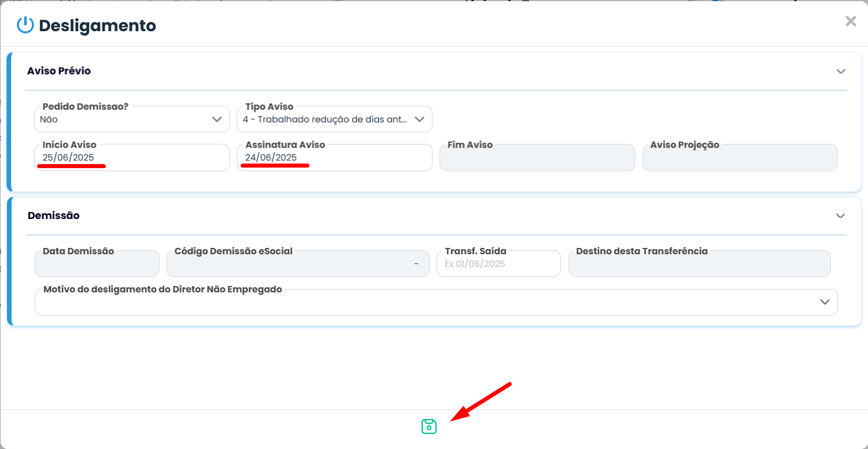
Task: Close the Desligamento dialog
Action: (851, 21)
